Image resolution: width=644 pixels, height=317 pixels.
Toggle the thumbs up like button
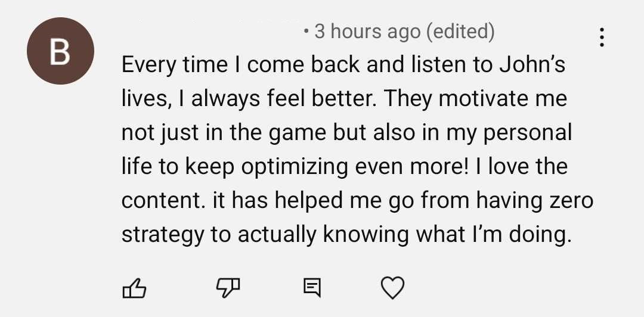pos(134,288)
